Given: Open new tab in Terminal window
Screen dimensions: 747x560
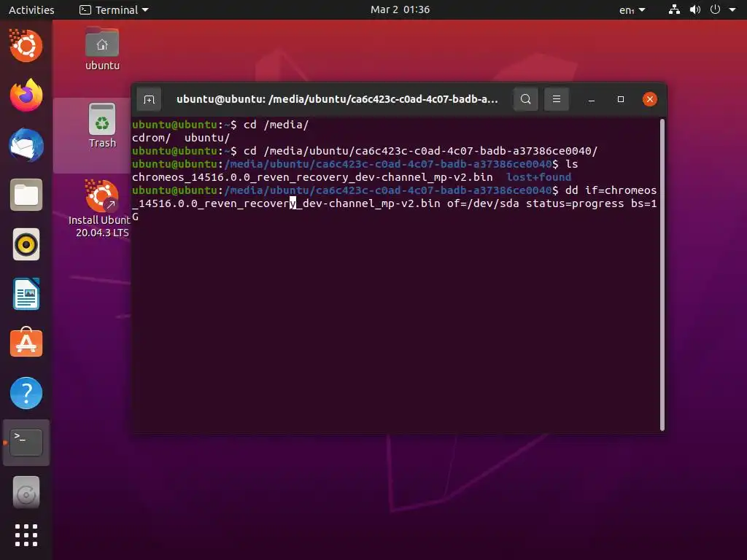Looking at the screenshot, I should click(149, 99).
